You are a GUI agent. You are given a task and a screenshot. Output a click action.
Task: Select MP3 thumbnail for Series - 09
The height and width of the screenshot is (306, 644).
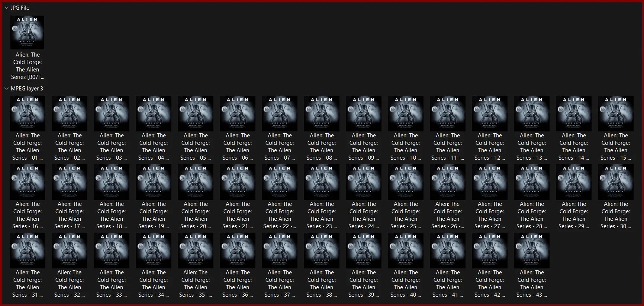pos(364,114)
